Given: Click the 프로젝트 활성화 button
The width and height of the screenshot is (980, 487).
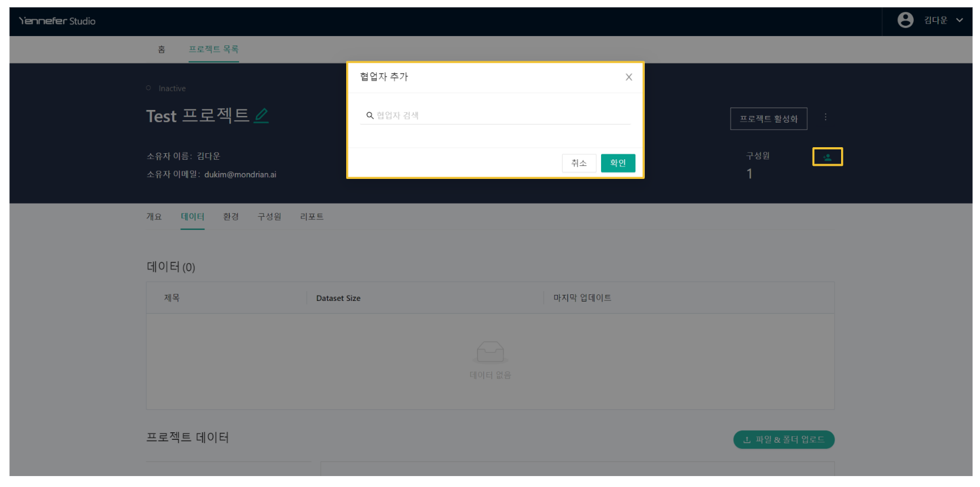Looking at the screenshot, I should [x=768, y=119].
